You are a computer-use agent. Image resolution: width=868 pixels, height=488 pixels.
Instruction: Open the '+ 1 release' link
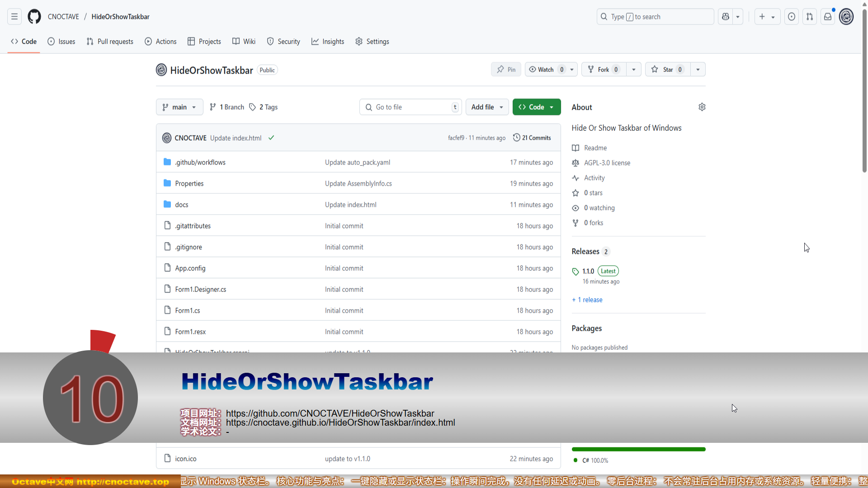pyautogui.click(x=587, y=300)
